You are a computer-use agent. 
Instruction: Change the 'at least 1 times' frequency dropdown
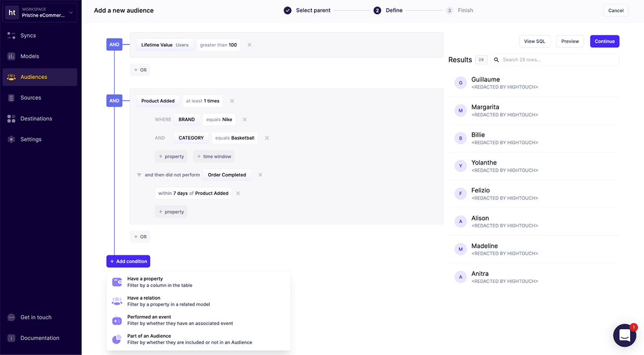point(203,101)
